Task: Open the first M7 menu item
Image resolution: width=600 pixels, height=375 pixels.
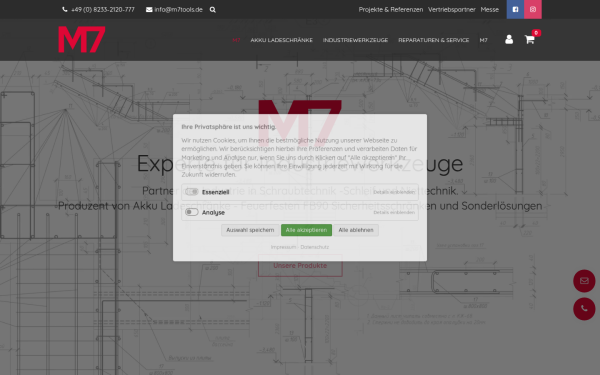Action: coord(236,40)
